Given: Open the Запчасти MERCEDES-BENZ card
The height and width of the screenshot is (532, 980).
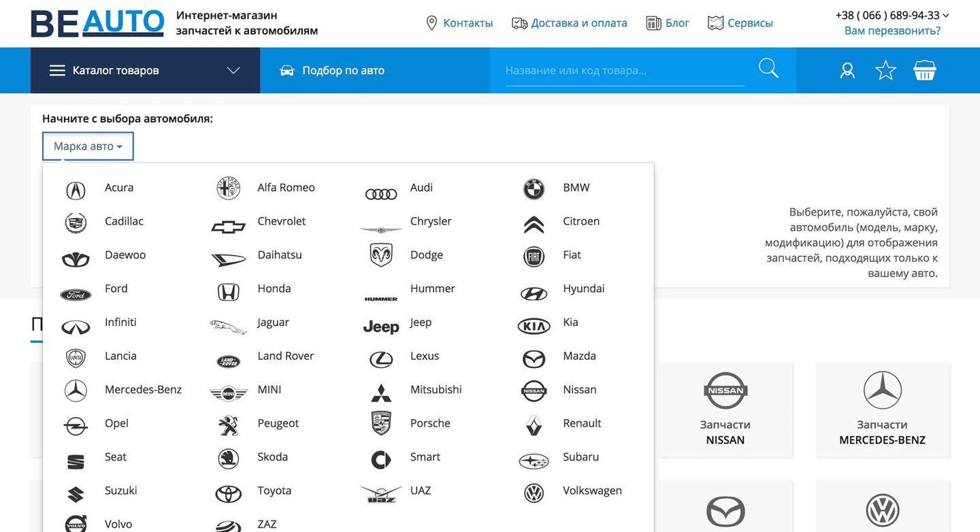Looking at the screenshot, I should [x=883, y=410].
